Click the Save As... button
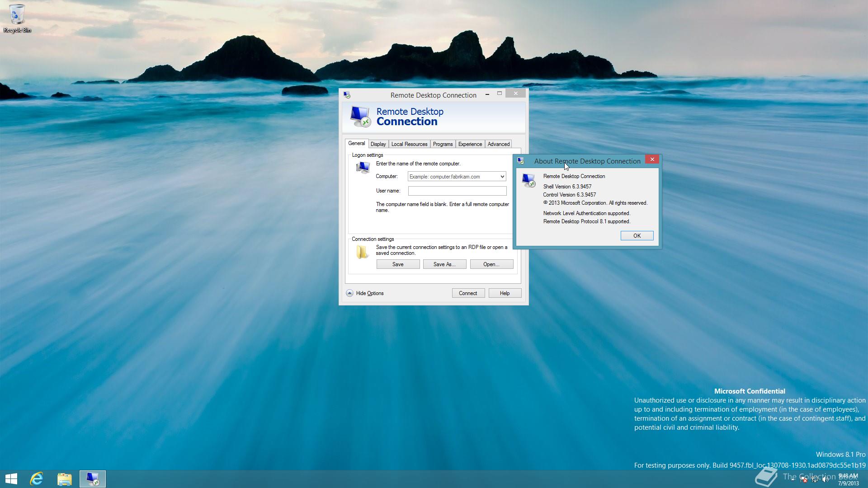868x488 pixels. [x=444, y=264]
